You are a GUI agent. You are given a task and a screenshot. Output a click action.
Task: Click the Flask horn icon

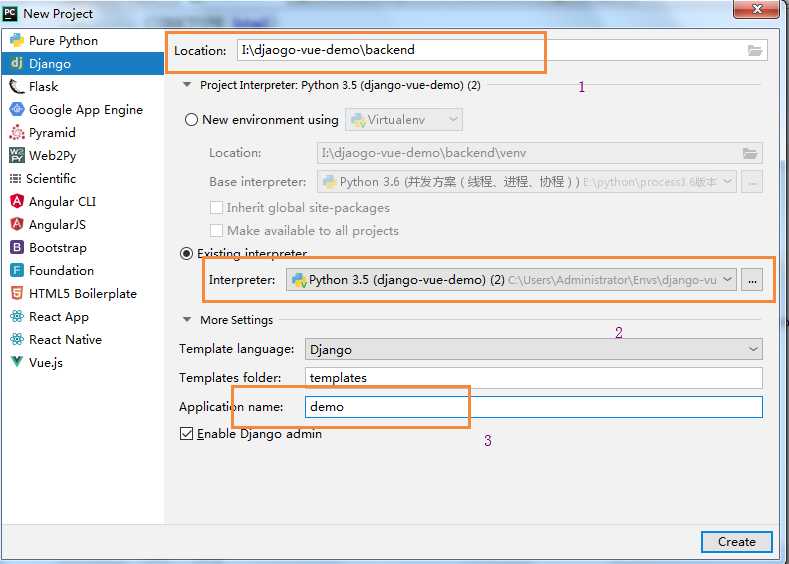[x=17, y=87]
